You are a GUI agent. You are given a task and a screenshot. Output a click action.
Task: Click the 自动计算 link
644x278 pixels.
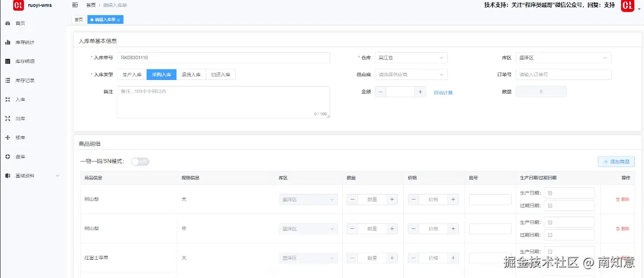click(443, 93)
